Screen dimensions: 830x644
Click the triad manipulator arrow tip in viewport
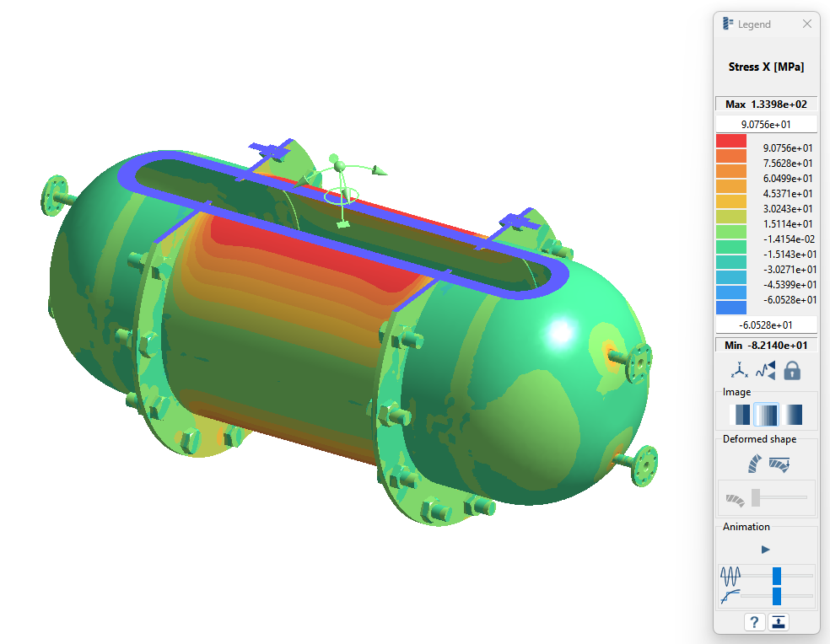380,170
